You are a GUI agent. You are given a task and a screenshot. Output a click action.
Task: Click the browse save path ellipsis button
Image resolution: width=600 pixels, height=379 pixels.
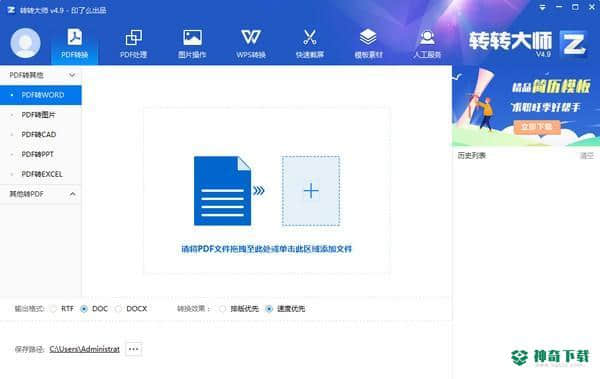click(x=134, y=349)
